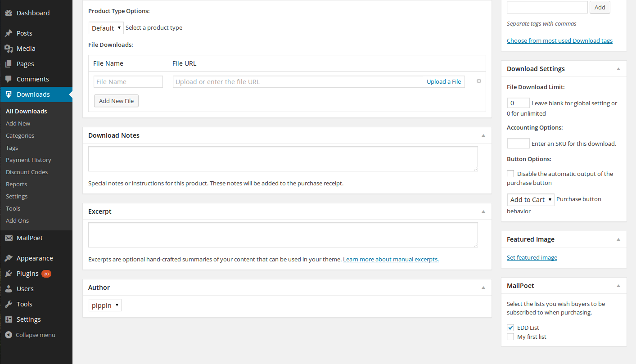This screenshot has width=636, height=364.
Task: Open the Add to Cart behavior dropdown
Action: pos(531,200)
